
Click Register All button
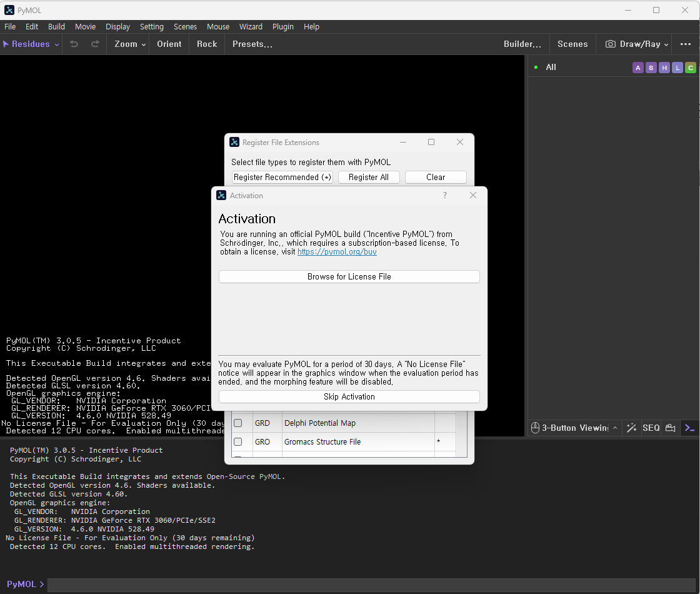369,178
